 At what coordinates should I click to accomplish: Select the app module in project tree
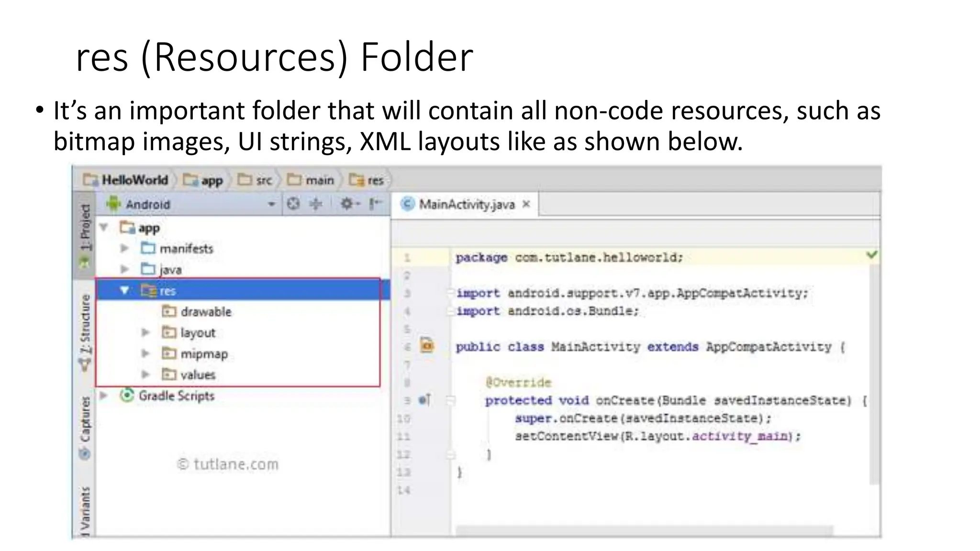[x=140, y=228]
